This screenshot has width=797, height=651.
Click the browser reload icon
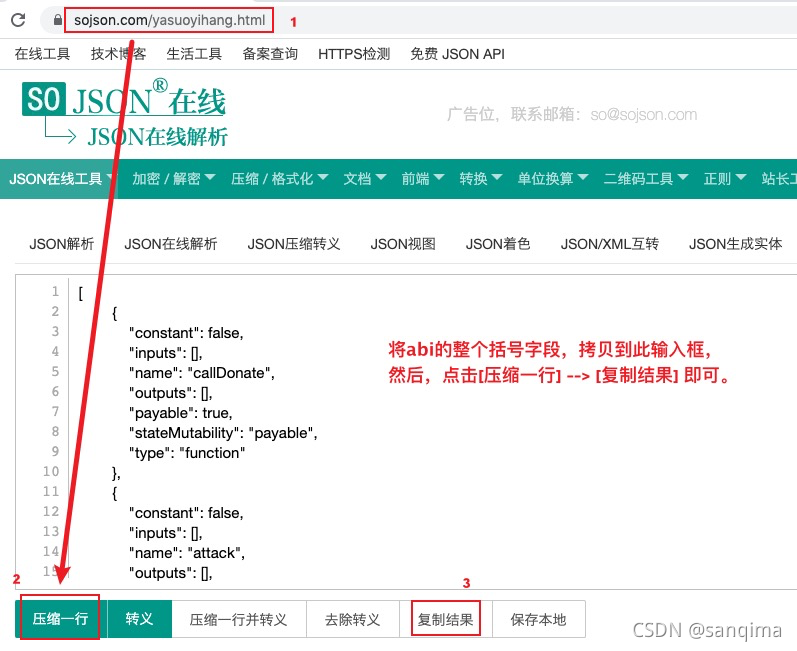18,20
